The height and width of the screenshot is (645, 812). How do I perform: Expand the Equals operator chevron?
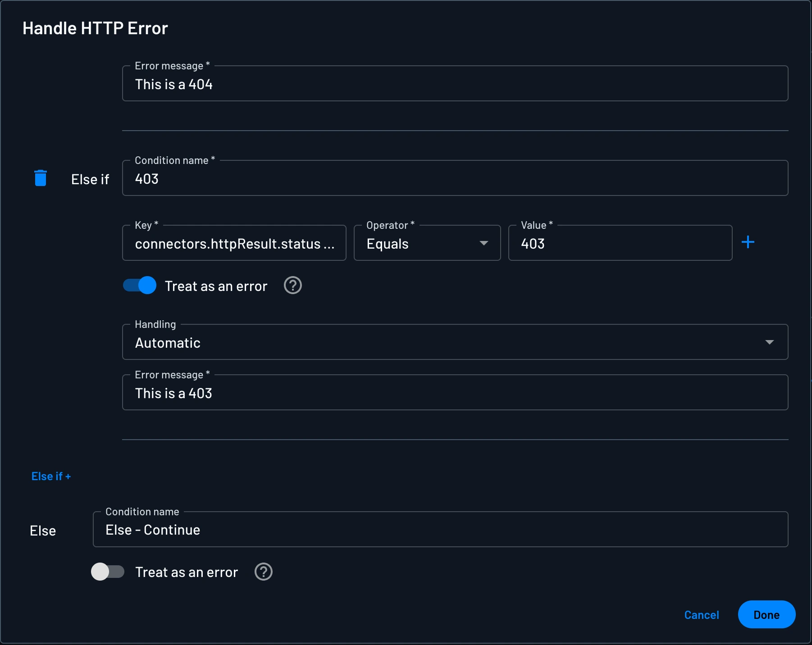(484, 243)
